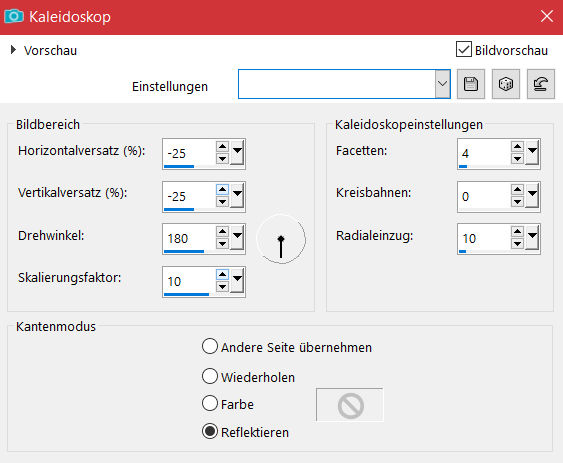Select the Farbe radio option
The width and height of the screenshot is (563, 463).
click(x=210, y=403)
